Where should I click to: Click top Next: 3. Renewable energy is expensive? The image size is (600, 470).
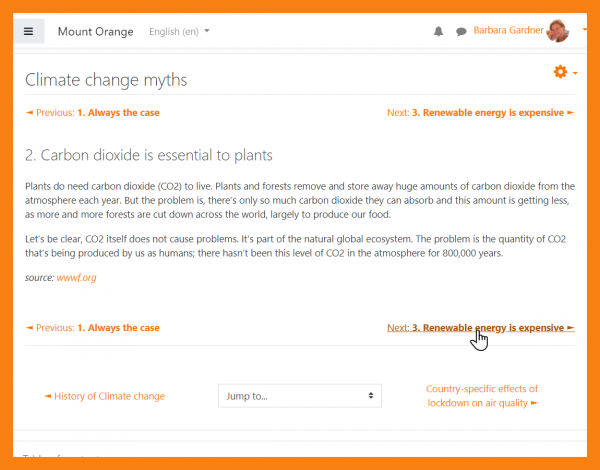[x=480, y=113]
